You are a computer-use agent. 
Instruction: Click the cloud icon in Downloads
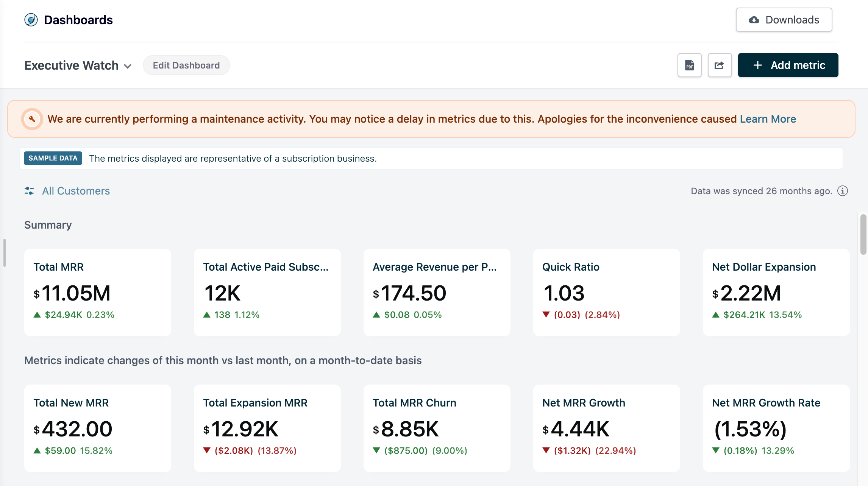[754, 20]
